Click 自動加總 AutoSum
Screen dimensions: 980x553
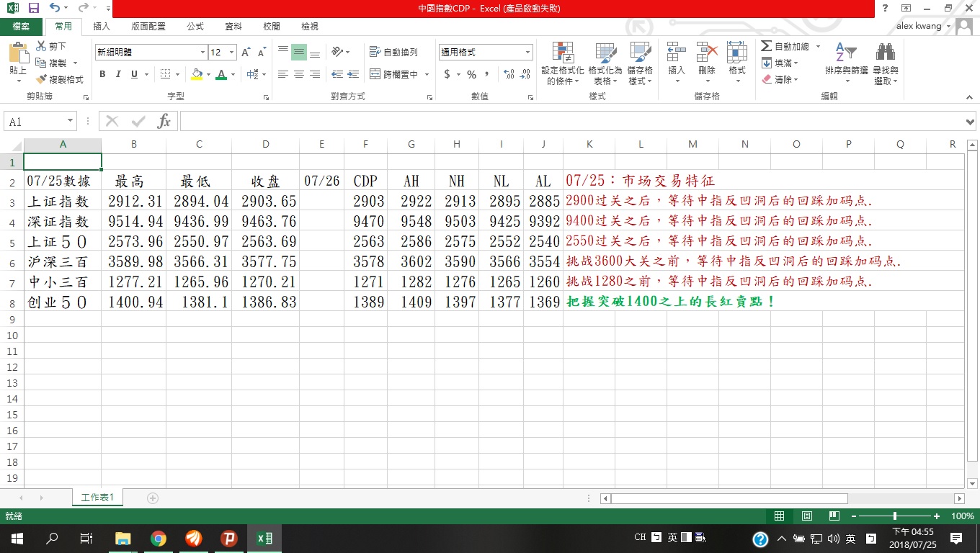pos(785,46)
